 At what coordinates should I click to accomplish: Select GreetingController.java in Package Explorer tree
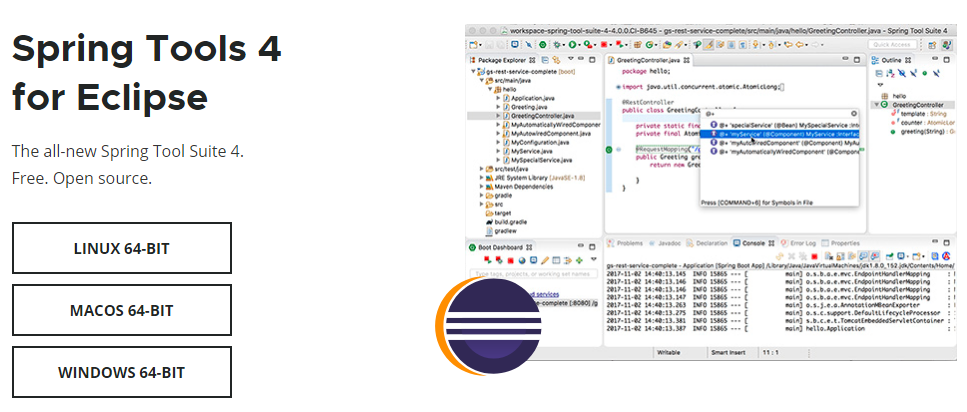pos(534,116)
